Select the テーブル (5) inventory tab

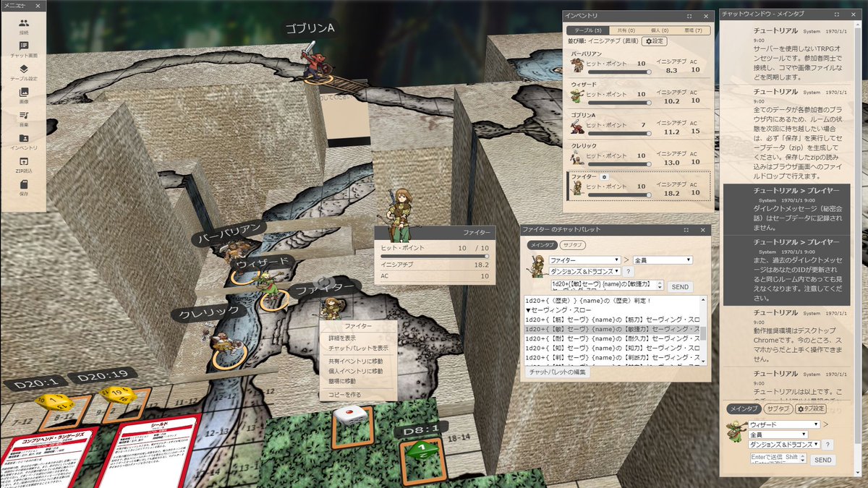pos(587,30)
